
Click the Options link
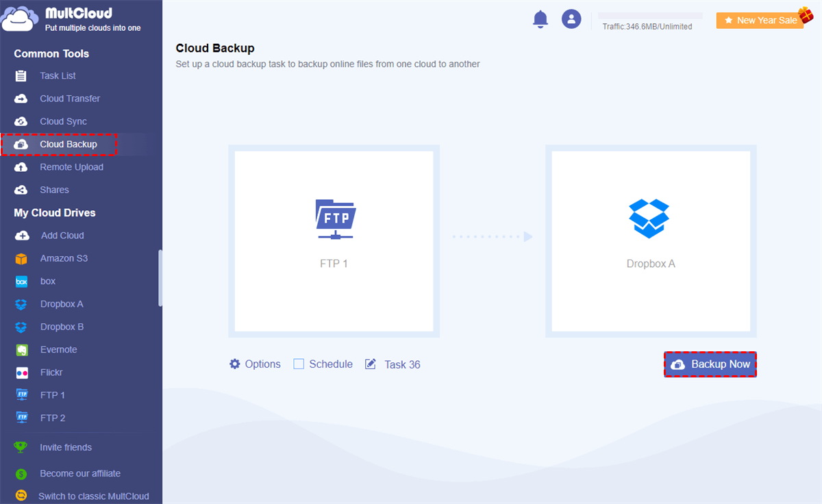(263, 364)
